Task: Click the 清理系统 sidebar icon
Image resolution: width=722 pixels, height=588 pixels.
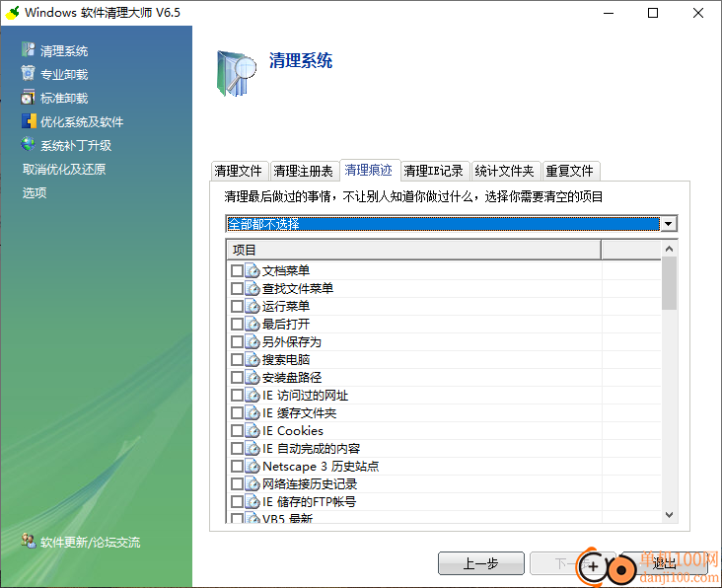Action: tap(28, 49)
